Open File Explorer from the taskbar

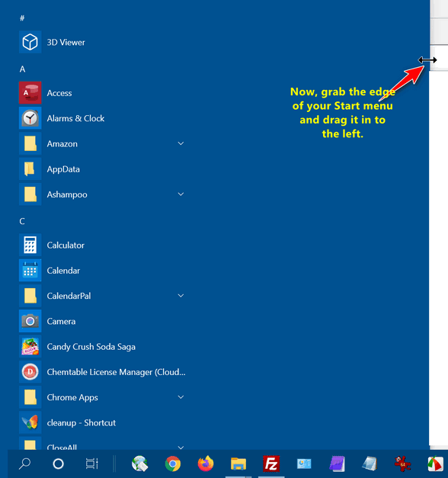[238, 464]
